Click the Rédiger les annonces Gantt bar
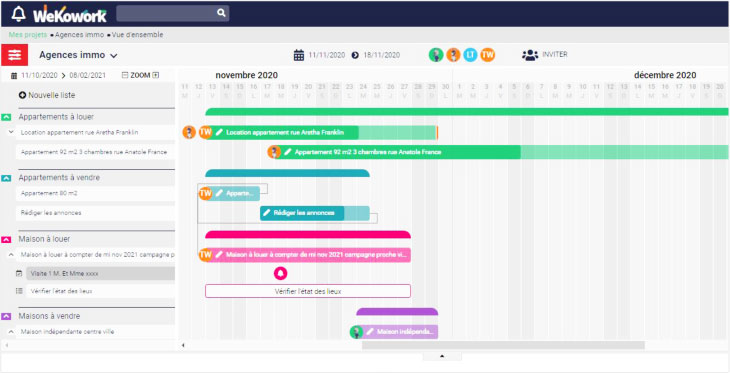The image size is (730, 373). click(315, 213)
